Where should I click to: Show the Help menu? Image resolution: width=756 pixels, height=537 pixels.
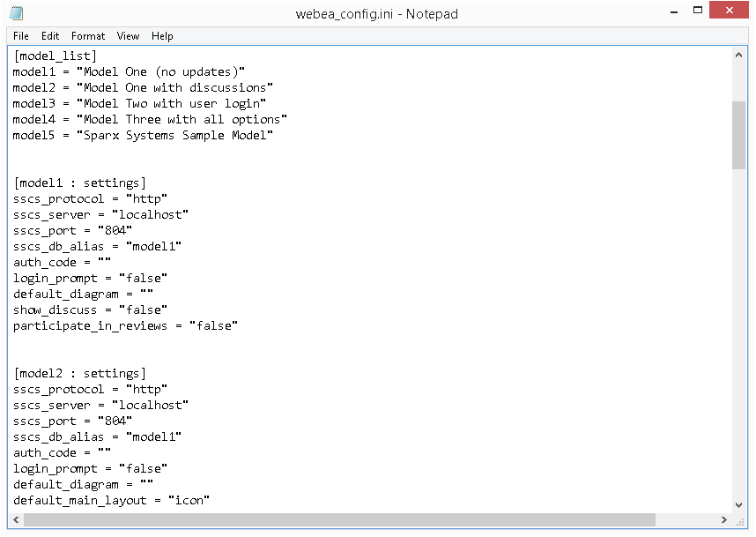click(162, 36)
